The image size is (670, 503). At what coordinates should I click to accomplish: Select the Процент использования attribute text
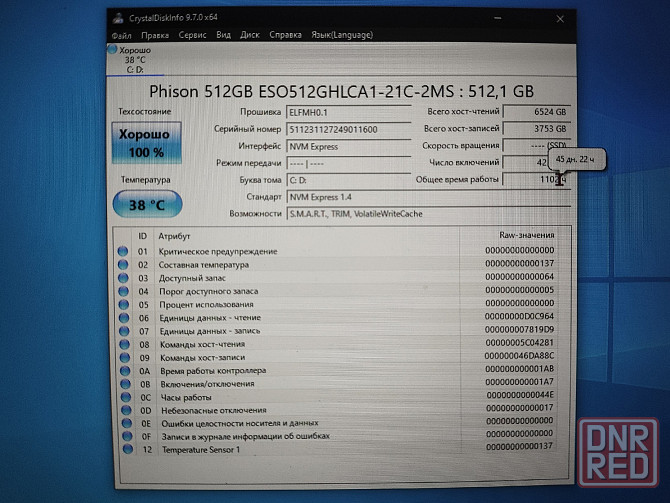pyautogui.click(x=206, y=304)
